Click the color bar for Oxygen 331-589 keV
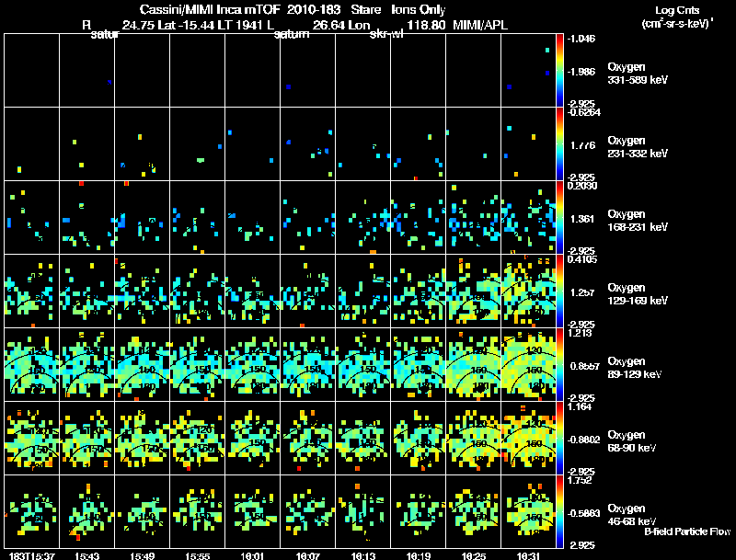 click(560, 70)
